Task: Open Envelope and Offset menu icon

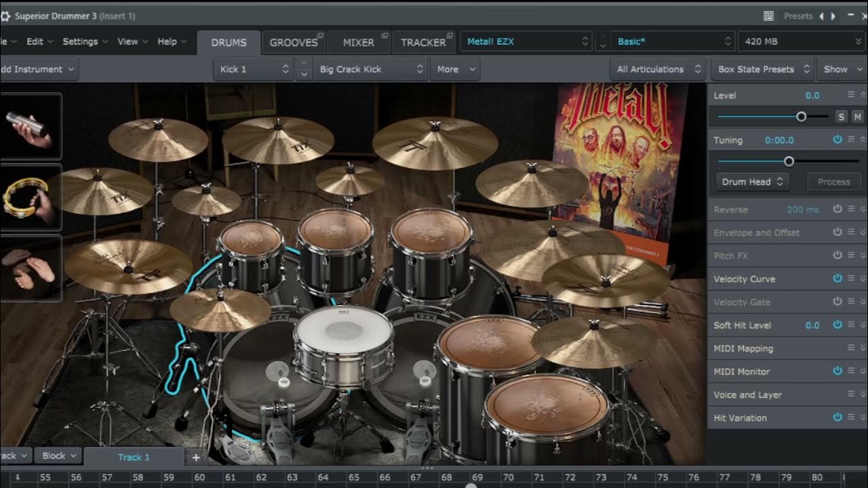Action: 851,232
